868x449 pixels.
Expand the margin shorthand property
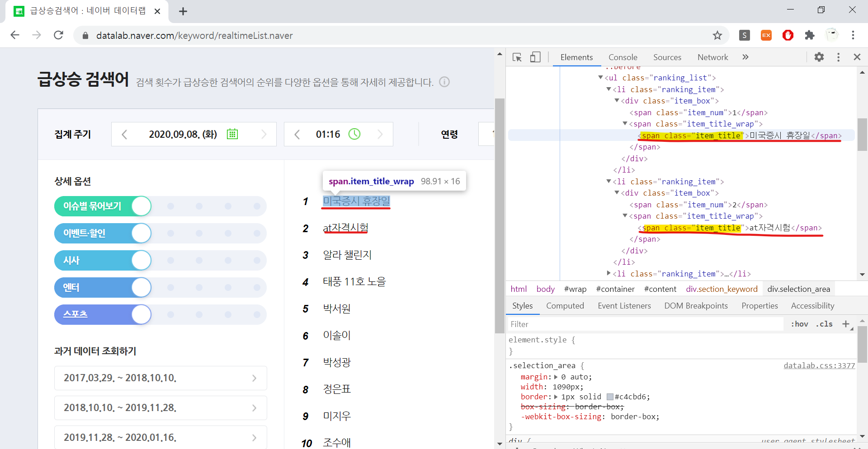point(556,377)
